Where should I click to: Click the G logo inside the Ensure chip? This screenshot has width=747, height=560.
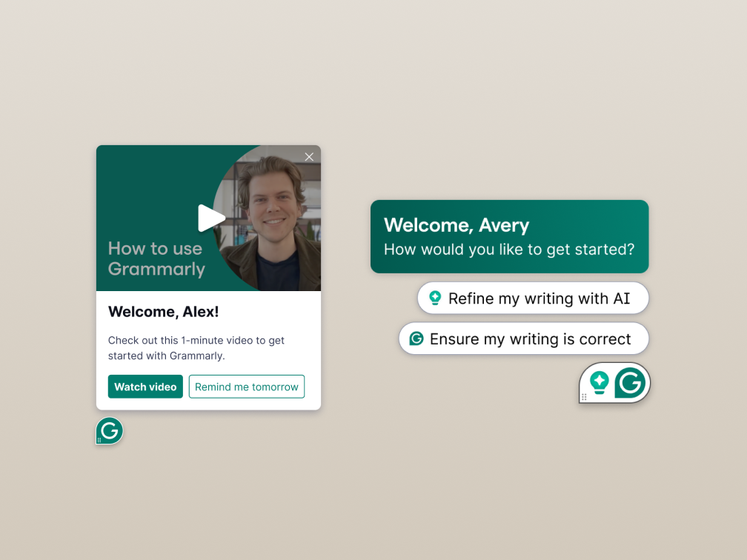[x=416, y=339]
